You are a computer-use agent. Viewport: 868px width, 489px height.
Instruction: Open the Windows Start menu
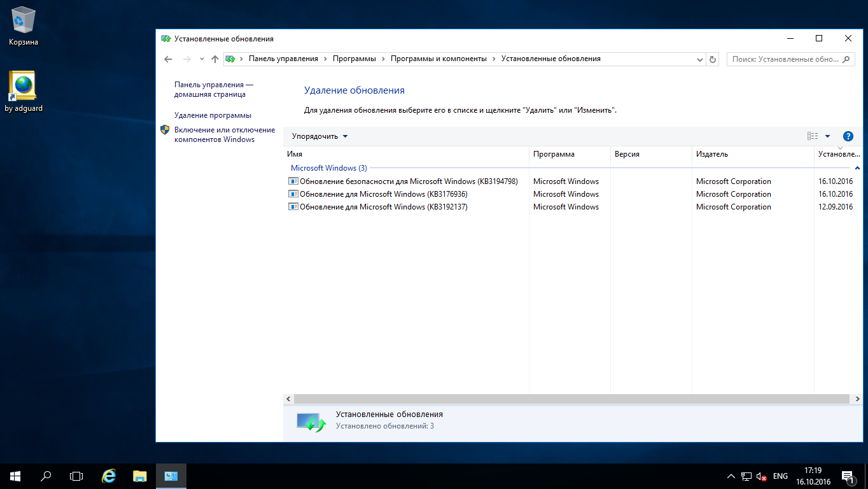[x=15, y=476]
